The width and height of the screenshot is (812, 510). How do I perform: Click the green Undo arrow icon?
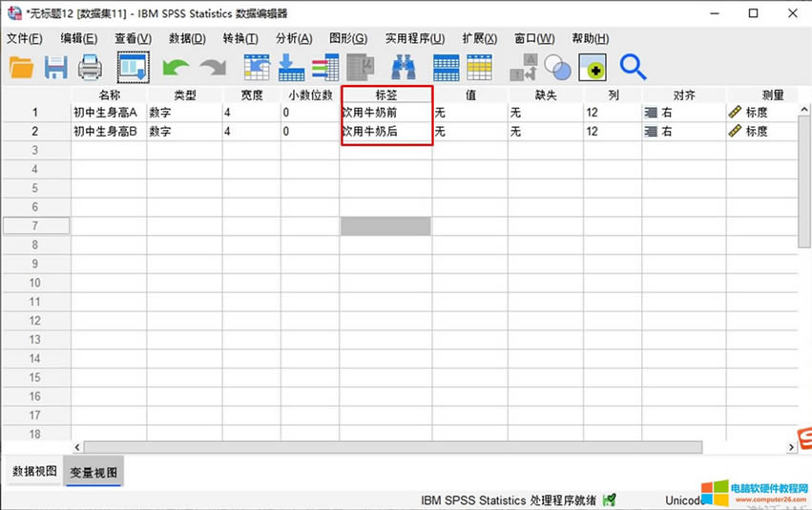(x=176, y=67)
